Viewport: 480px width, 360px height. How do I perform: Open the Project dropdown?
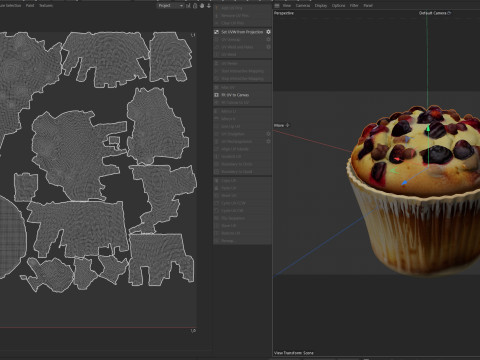pos(170,6)
